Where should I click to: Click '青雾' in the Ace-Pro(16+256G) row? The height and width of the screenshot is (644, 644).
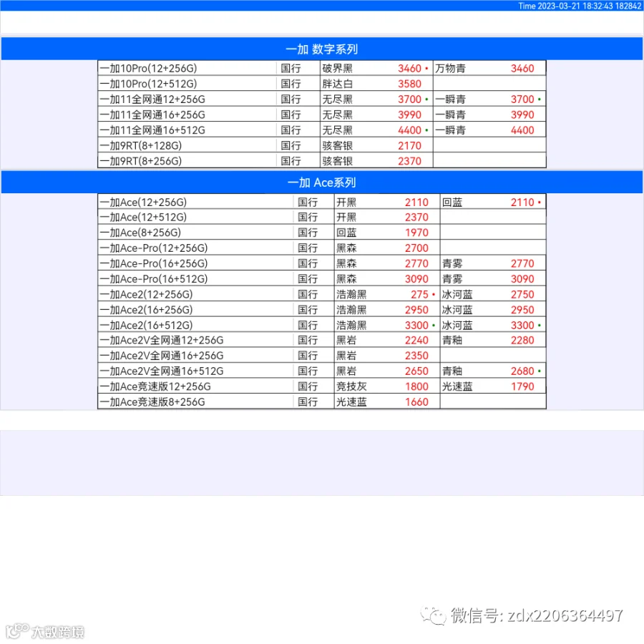point(452,263)
